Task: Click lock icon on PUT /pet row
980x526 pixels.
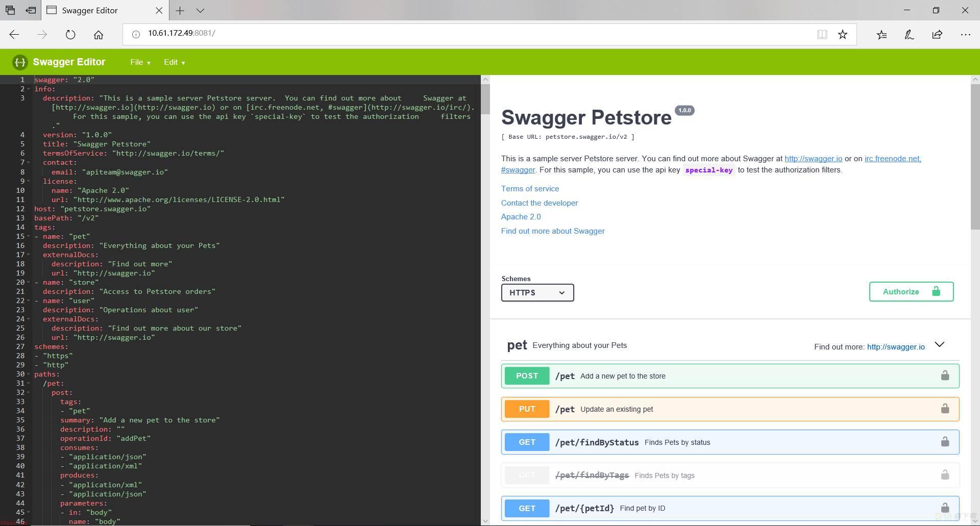Action: [945, 409]
